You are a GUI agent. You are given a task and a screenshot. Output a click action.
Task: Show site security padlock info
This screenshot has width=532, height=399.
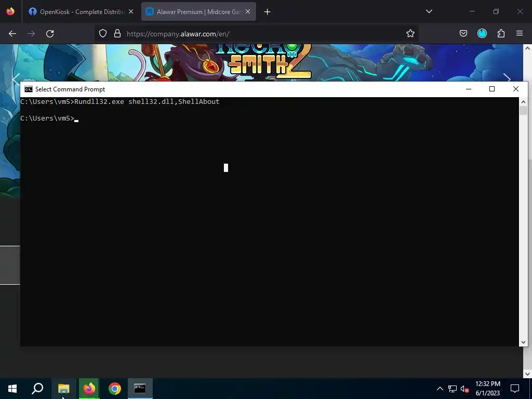[117, 34]
